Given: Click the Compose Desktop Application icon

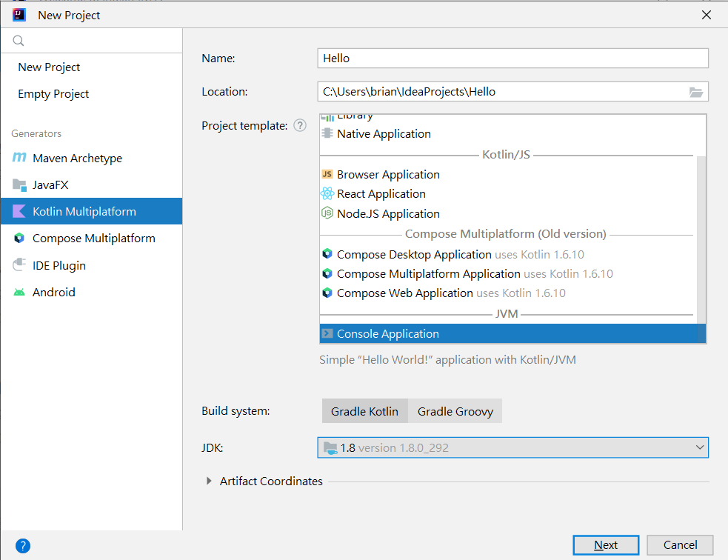Looking at the screenshot, I should pyautogui.click(x=327, y=253).
